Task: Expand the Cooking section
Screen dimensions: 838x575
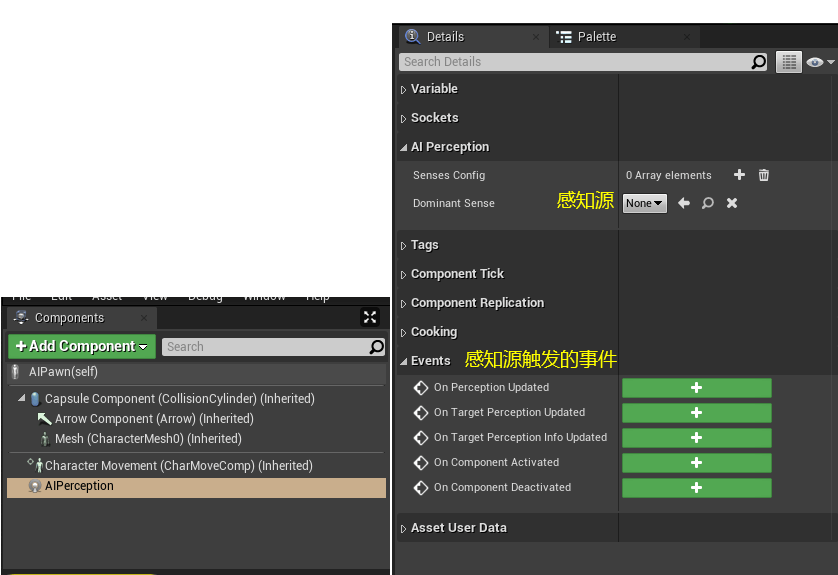Action: pyautogui.click(x=404, y=332)
